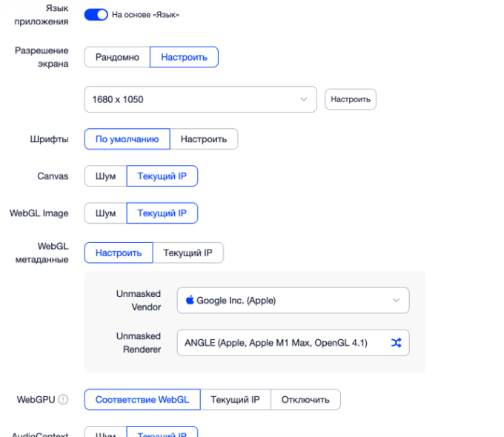Screen dimensions: 504x437
Task: Click the resolution dropdown chevron arrow
Action: click(x=303, y=99)
